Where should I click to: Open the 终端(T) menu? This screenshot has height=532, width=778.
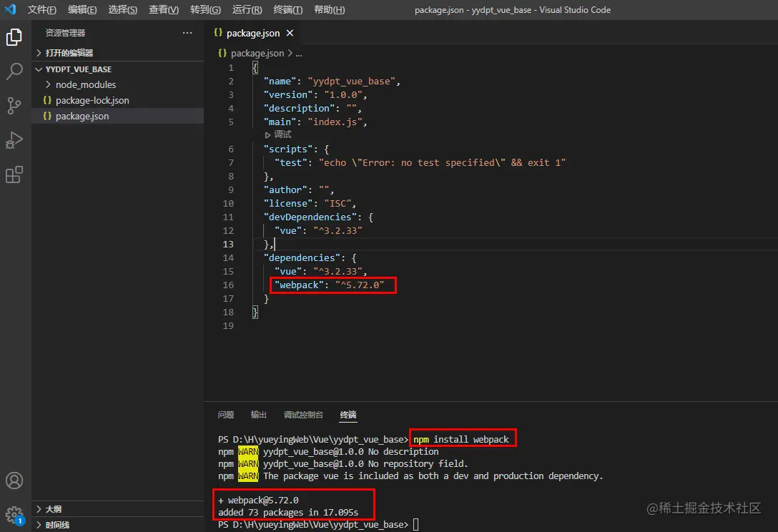coord(287,9)
